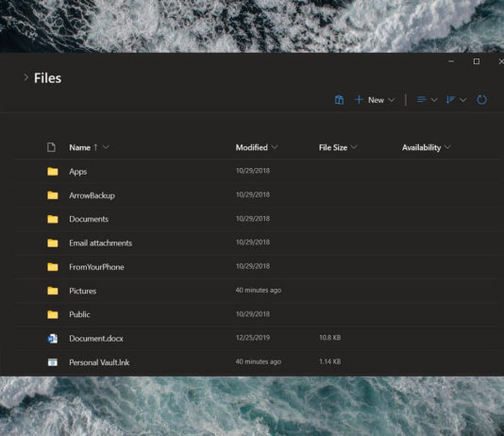Sort by the File Size column header

coord(333,147)
